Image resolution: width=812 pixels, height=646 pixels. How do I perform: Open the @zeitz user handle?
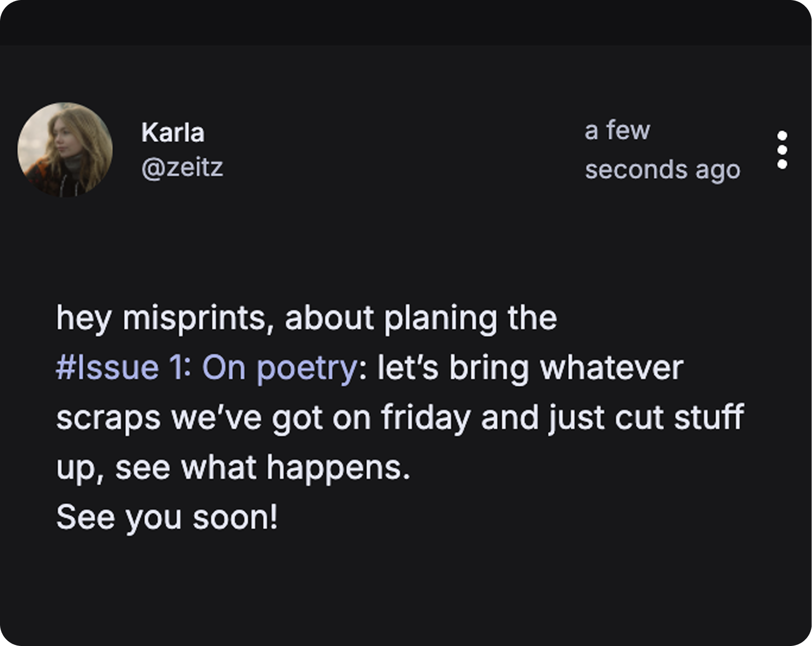pos(182,167)
